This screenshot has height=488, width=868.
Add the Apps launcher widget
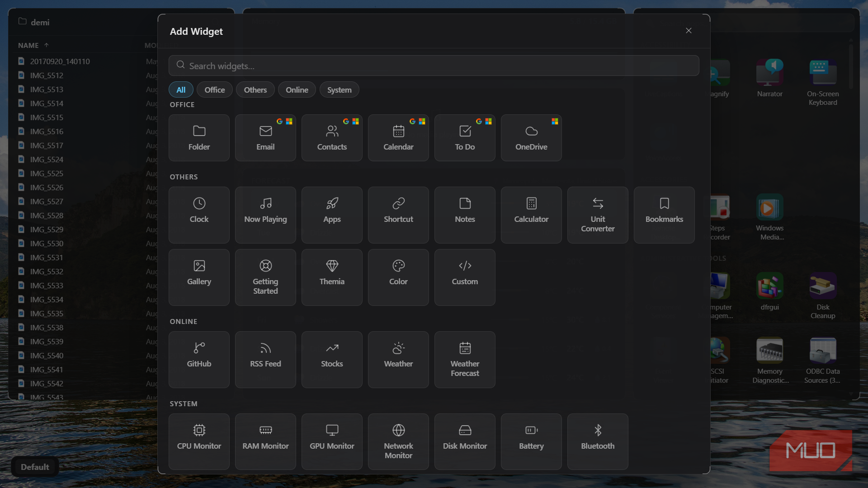pos(332,215)
